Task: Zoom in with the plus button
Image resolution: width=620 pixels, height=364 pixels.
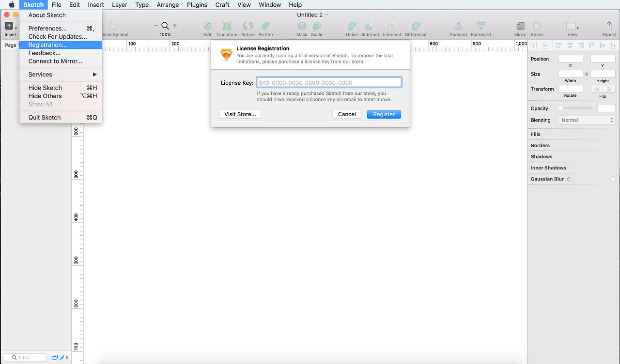Action: pyautogui.click(x=175, y=26)
